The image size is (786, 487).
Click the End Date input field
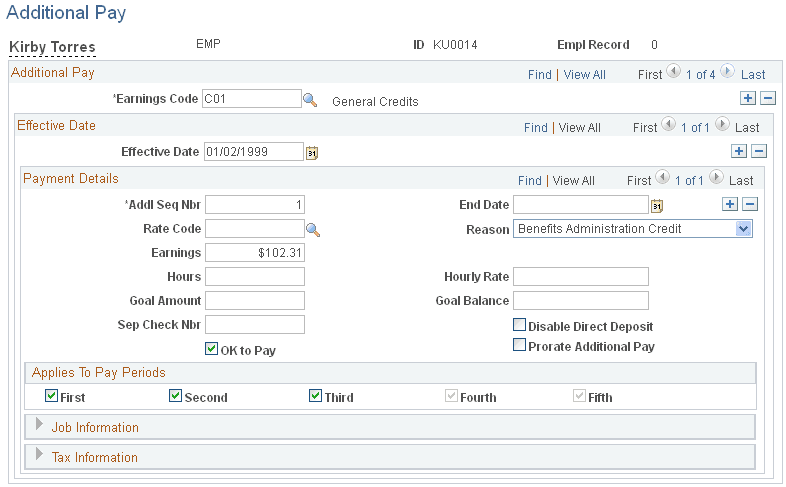click(x=580, y=205)
